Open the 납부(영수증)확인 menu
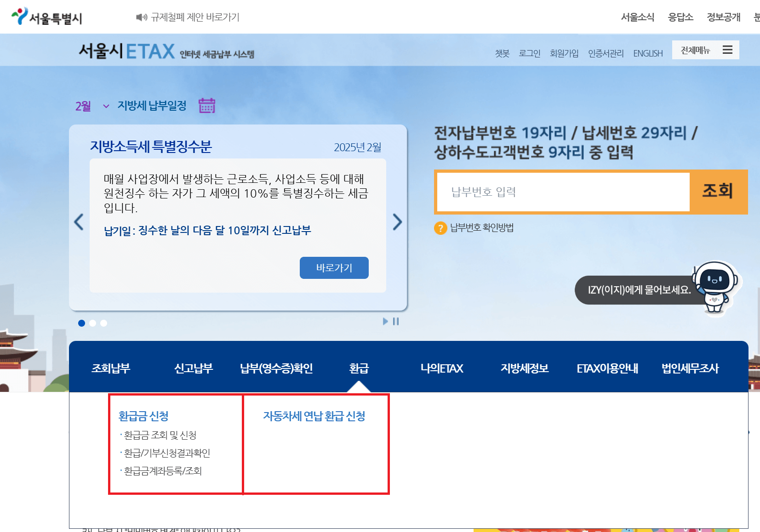Image resolution: width=760 pixels, height=532 pixels. (276, 368)
